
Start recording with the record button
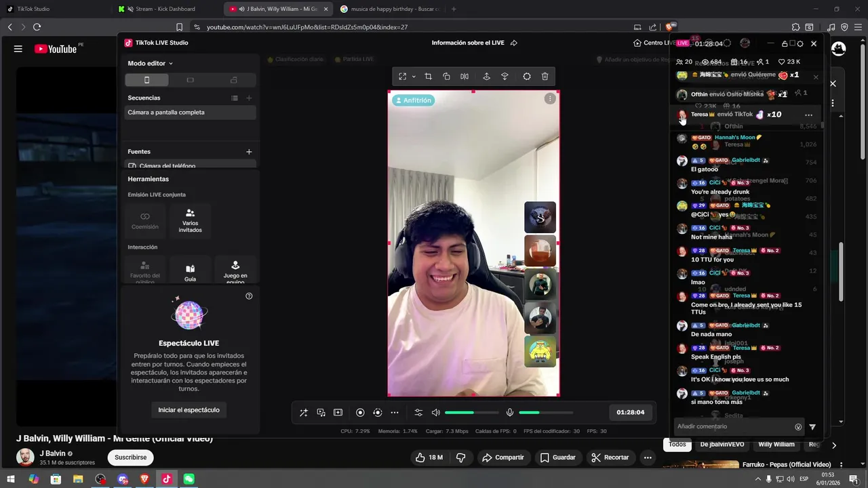click(x=360, y=412)
